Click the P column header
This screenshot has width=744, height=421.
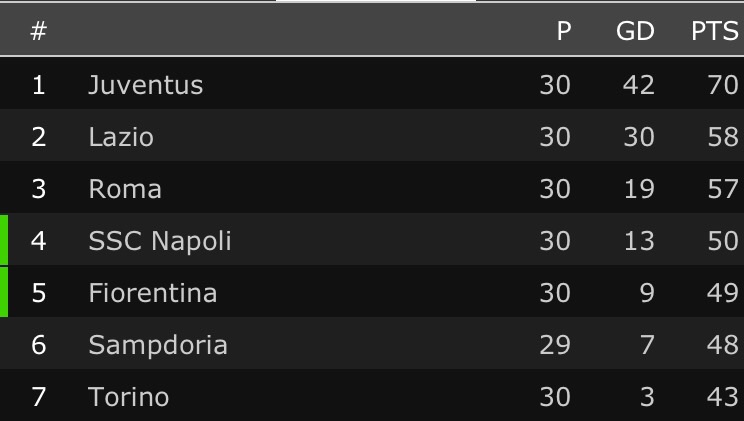563,31
